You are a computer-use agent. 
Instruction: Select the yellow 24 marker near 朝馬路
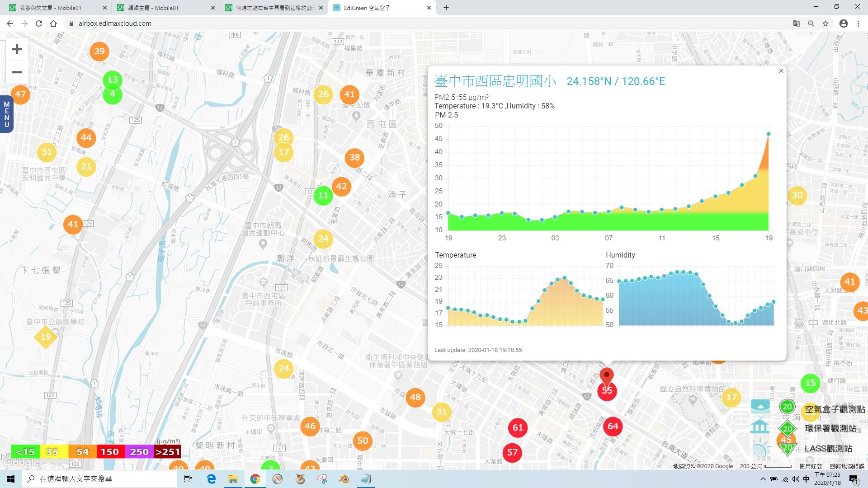[323, 239]
